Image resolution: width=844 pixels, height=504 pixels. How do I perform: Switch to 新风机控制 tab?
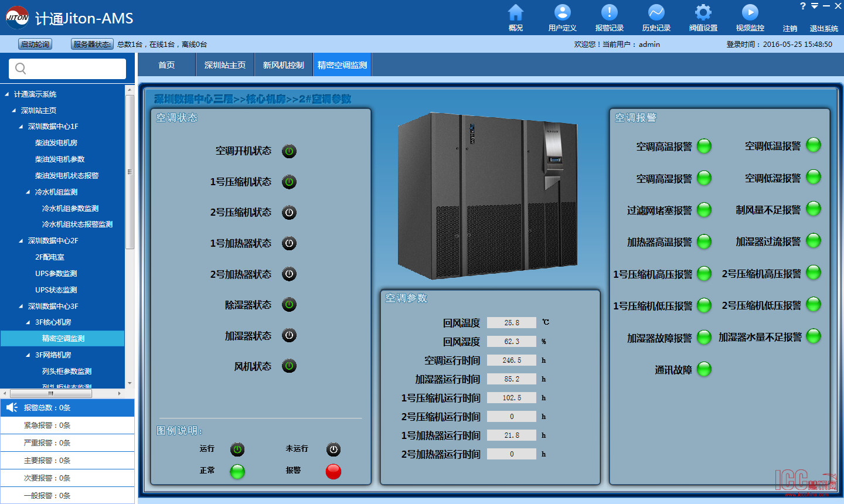[284, 65]
